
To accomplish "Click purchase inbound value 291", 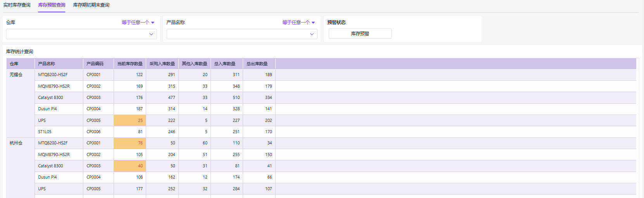I will tap(162, 75).
